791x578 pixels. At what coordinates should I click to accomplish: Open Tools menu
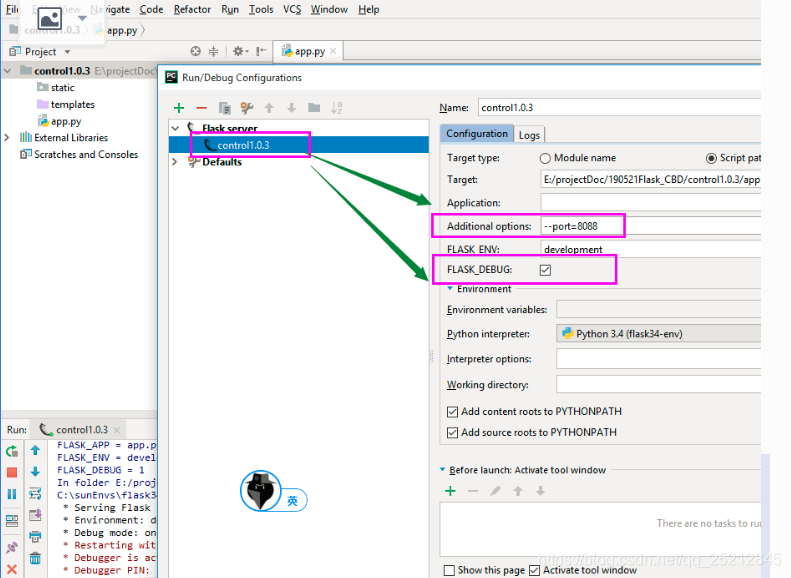(x=261, y=10)
